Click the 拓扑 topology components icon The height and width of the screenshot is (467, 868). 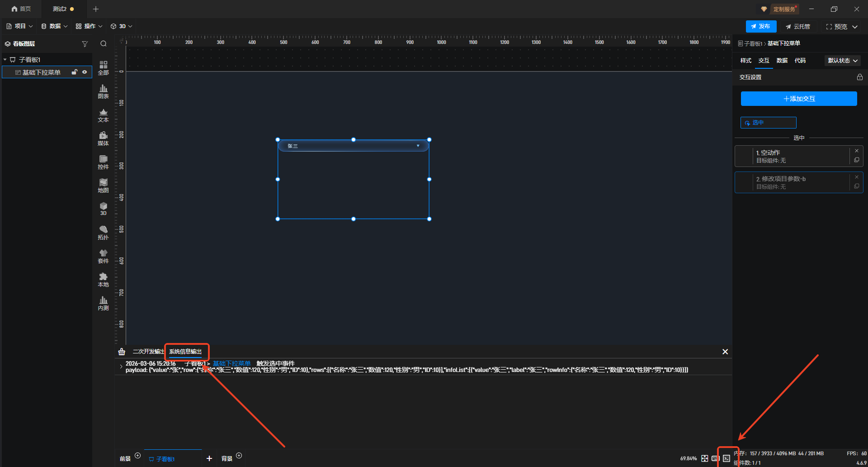(x=103, y=233)
